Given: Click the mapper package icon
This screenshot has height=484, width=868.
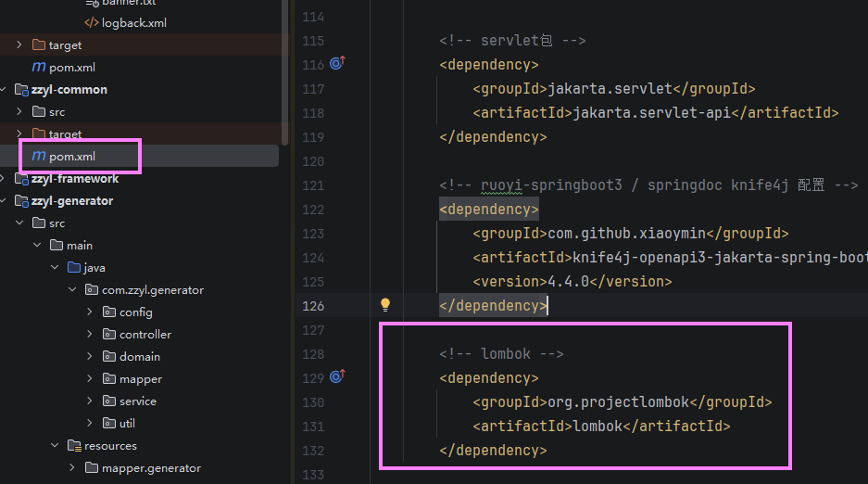Looking at the screenshot, I should (109, 379).
